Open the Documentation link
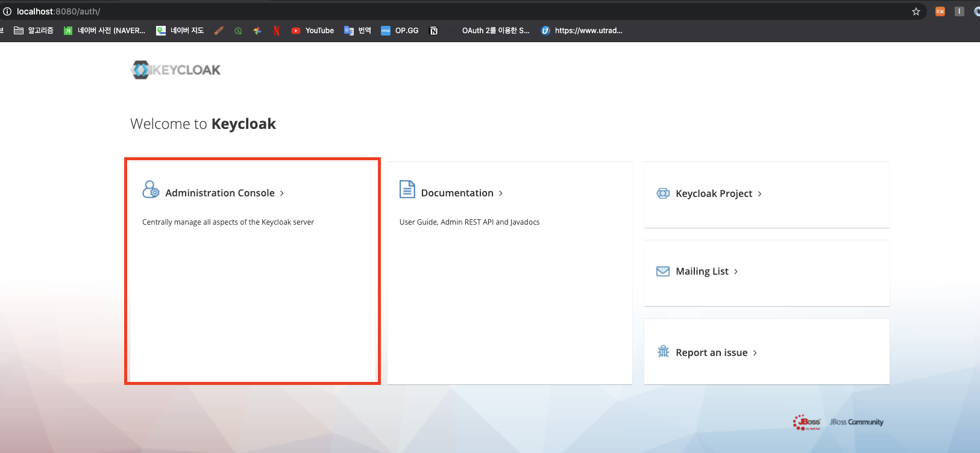980x453 pixels. pyautogui.click(x=457, y=193)
